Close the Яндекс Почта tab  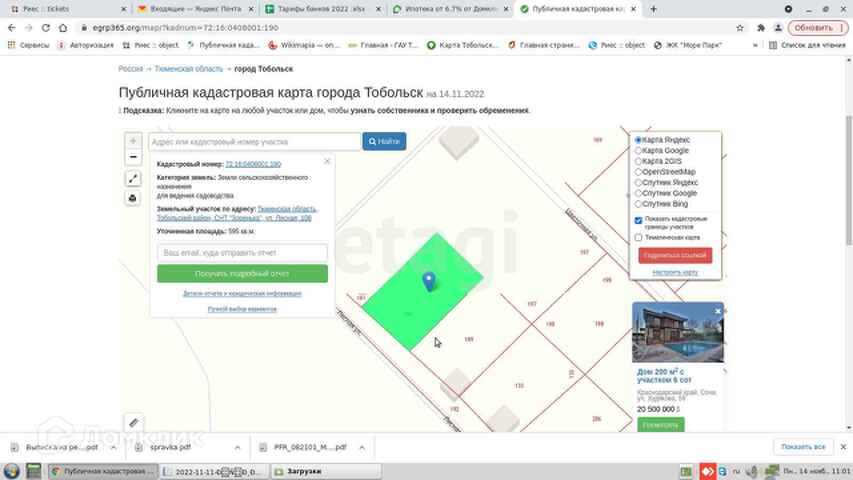(x=251, y=9)
